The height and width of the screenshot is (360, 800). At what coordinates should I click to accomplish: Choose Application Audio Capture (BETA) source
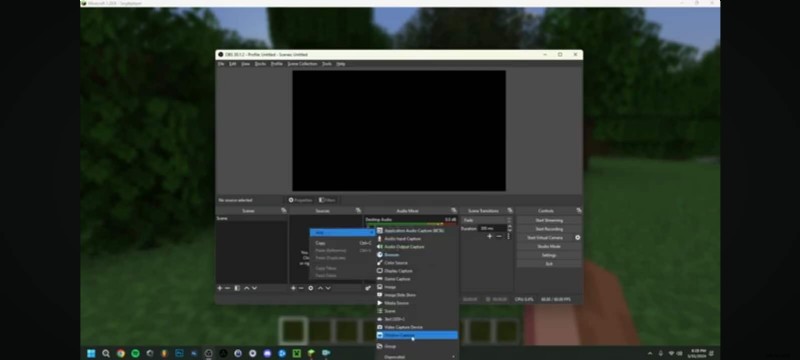pyautogui.click(x=417, y=230)
